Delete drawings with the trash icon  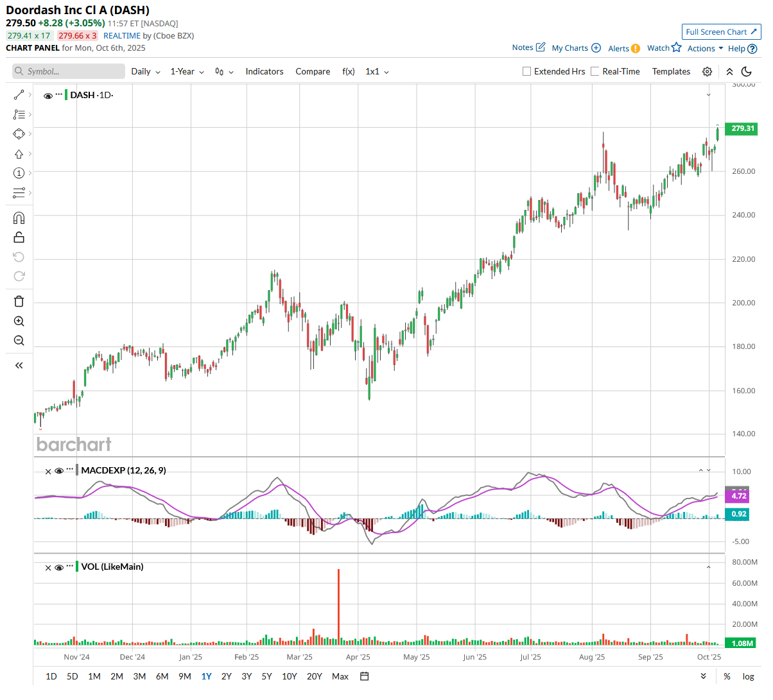tap(19, 302)
